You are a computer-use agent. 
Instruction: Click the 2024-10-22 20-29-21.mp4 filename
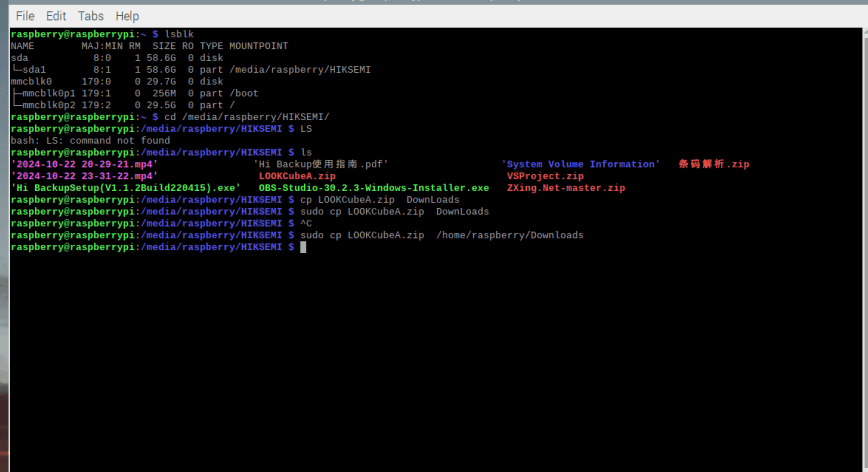coord(84,164)
